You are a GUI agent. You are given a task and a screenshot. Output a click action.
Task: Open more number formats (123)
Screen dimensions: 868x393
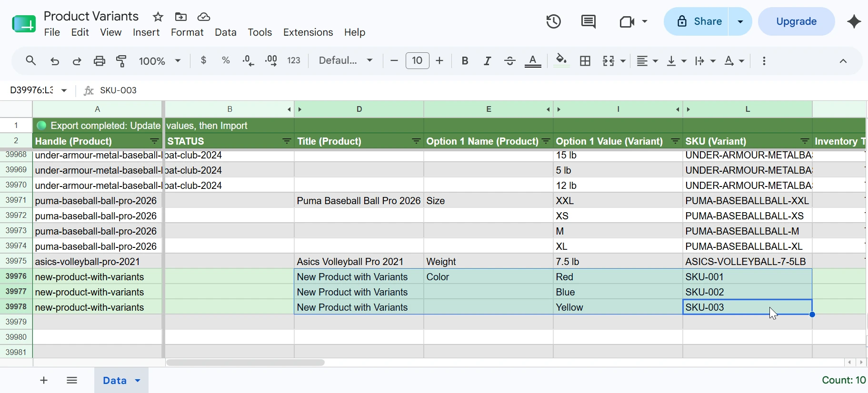click(x=294, y=60)
